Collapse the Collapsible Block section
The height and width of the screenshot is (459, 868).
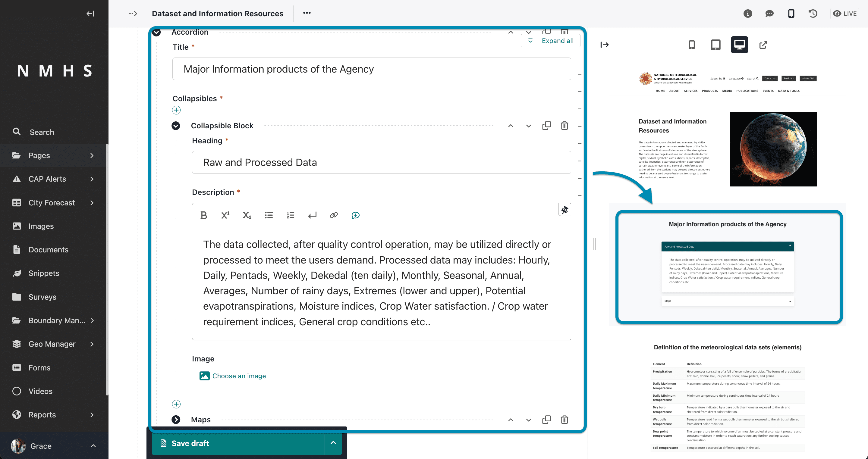(175, 126)
